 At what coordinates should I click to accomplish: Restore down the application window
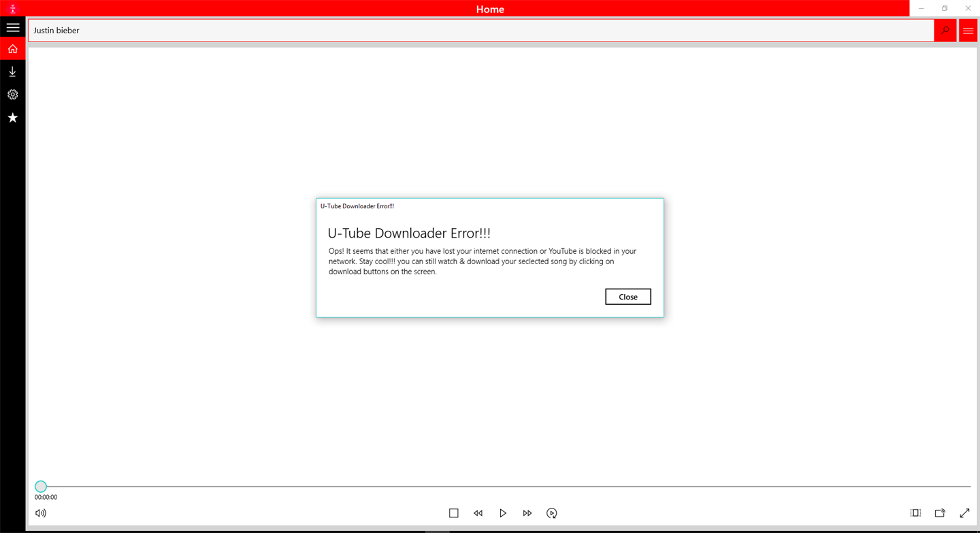point(945,8)
